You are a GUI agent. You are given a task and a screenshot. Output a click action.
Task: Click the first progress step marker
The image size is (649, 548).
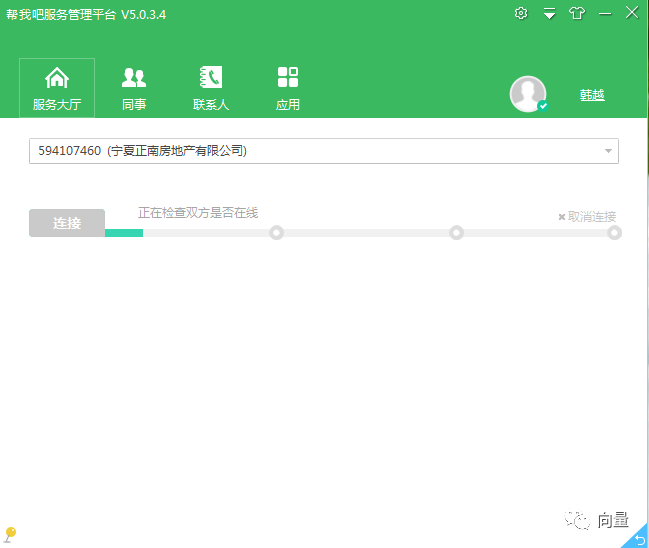(277, 233)
